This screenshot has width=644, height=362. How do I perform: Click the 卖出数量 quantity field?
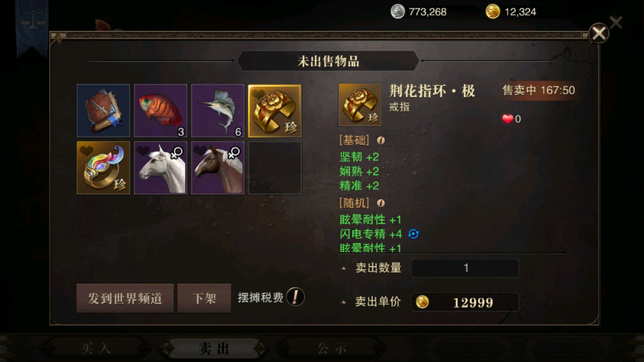(x=465, y=268)
